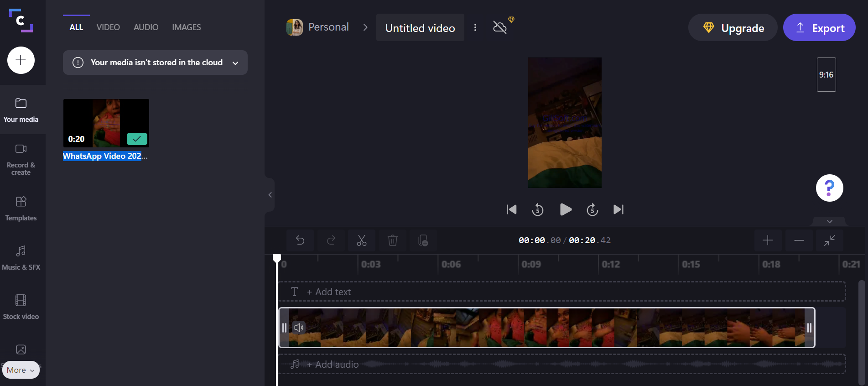Image resolution: width=868 pixels, height=386 pixels.
Task: Edit the Untitled video title field
Action: coord(420,28)
